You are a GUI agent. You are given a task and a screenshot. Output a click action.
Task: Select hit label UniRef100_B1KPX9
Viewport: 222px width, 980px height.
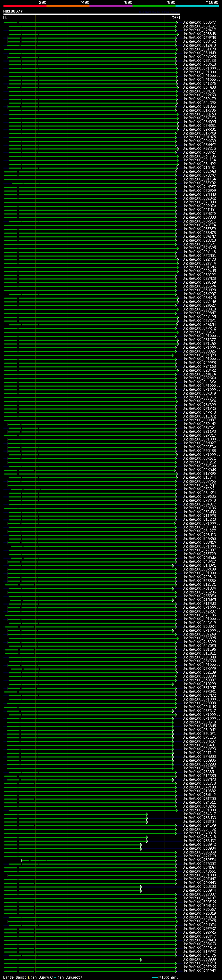pos(199,133)
